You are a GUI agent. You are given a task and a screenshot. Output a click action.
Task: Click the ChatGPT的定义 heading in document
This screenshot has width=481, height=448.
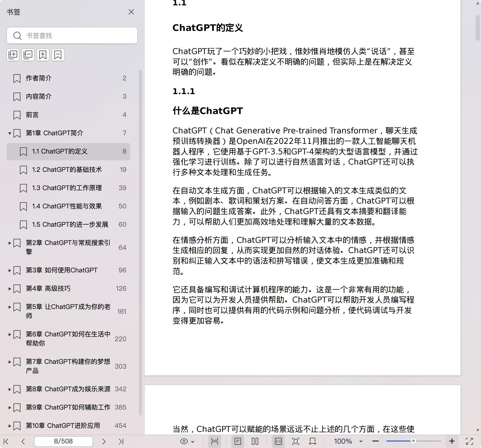[x=208, y=28]
